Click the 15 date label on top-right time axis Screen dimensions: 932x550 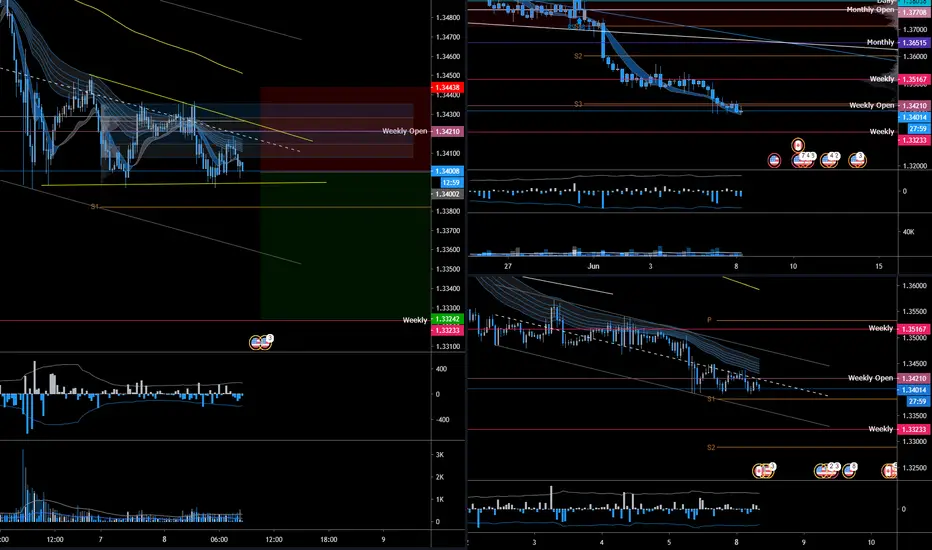click(x=879, y=266)
